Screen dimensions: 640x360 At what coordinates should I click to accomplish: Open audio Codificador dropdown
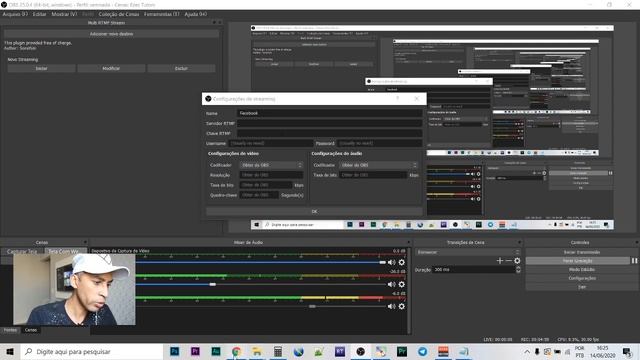coord(378,165)
